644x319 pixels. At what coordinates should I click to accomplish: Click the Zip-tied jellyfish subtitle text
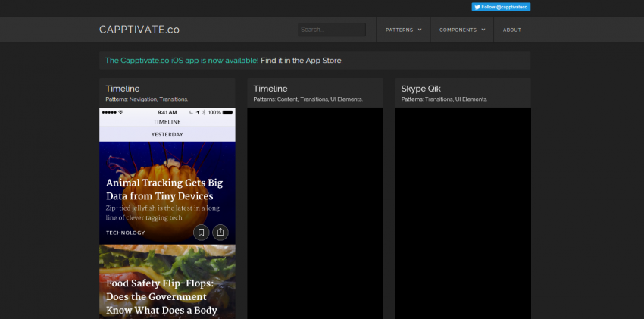tap(163, 213)
